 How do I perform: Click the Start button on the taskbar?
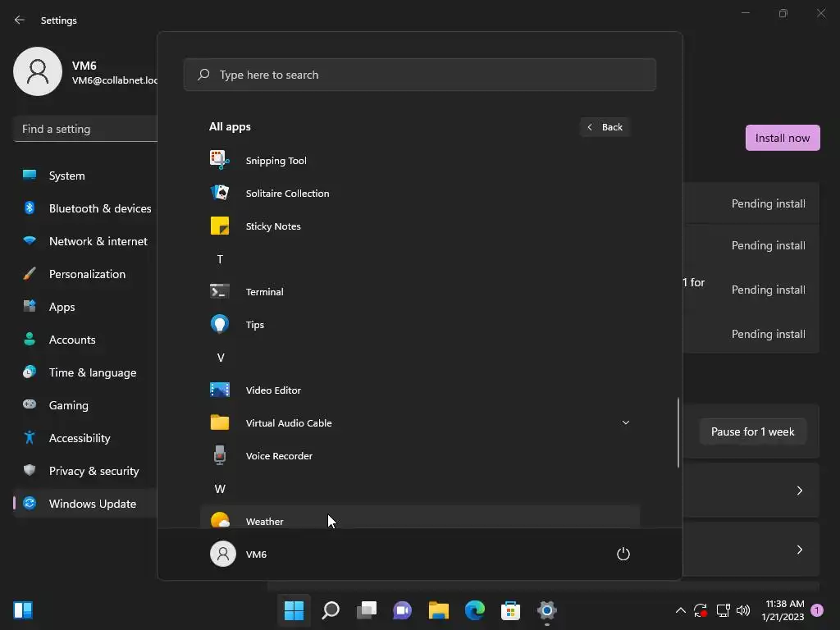coord(294,610)
